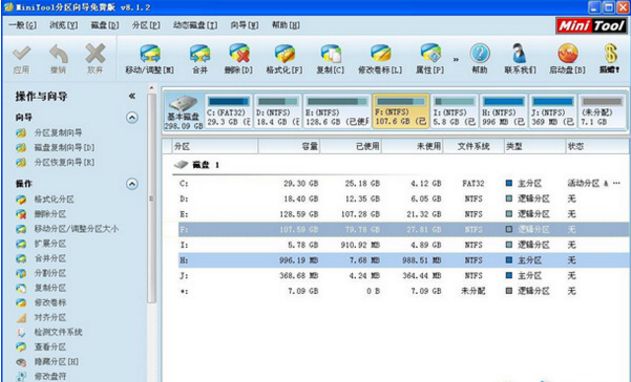
Task: Select the unallocated 7.1 GB disk map block
Action: click(602, 112)
